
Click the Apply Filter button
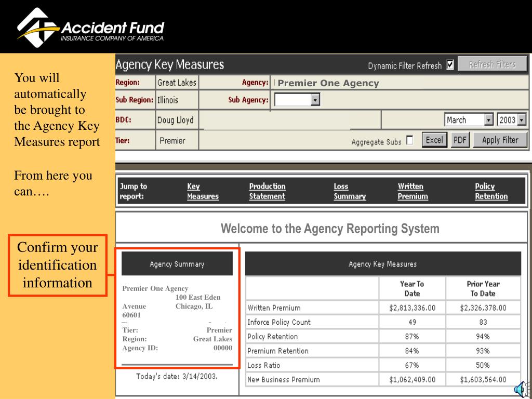(x=500, y=140)
